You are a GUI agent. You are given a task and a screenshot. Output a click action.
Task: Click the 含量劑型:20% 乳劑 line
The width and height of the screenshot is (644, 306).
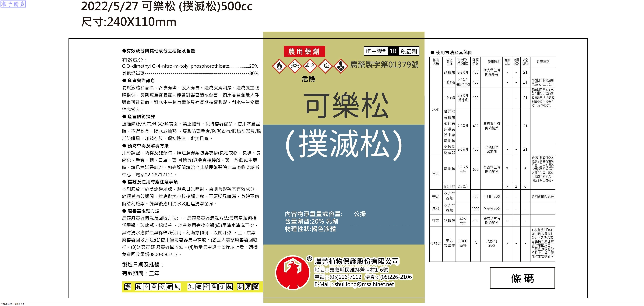pos(311,221)
